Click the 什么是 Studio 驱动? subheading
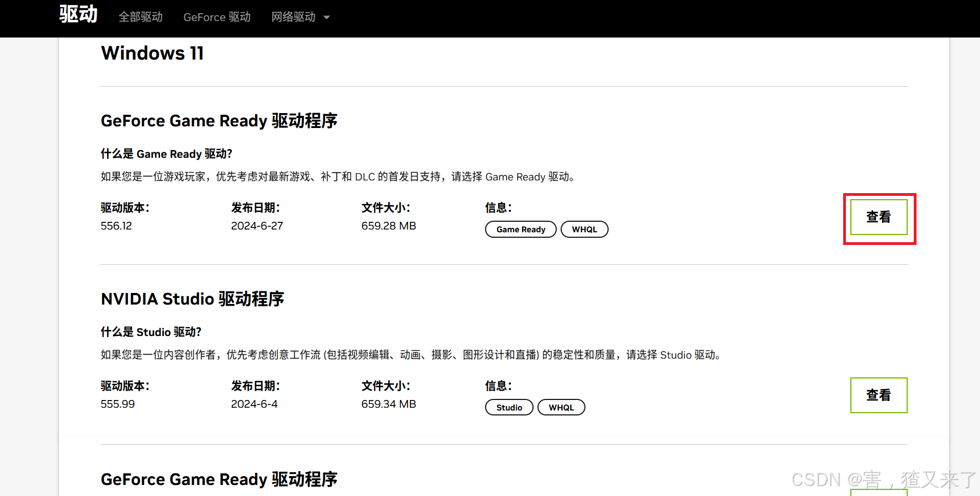This screenshot has width=980, height=496. (151, 332)
